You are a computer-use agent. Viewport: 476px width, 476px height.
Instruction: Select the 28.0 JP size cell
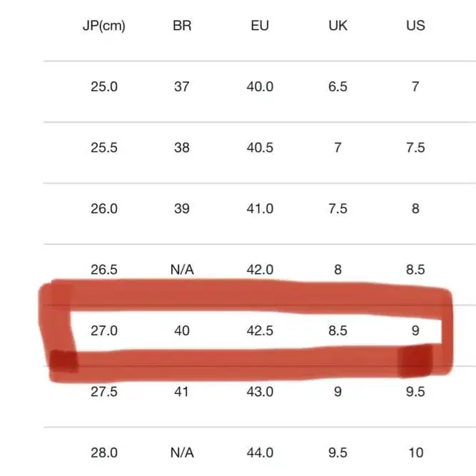(x=104, y=452)
